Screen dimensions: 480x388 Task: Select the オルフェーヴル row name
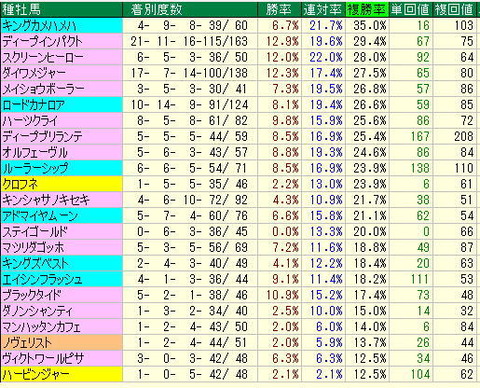tap(35, 153)
